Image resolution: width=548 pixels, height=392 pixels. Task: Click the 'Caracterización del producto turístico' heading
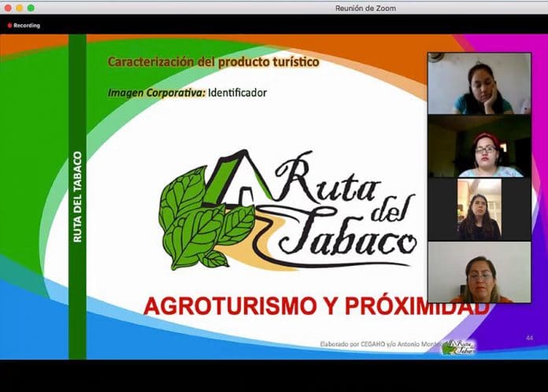[213, 62]
